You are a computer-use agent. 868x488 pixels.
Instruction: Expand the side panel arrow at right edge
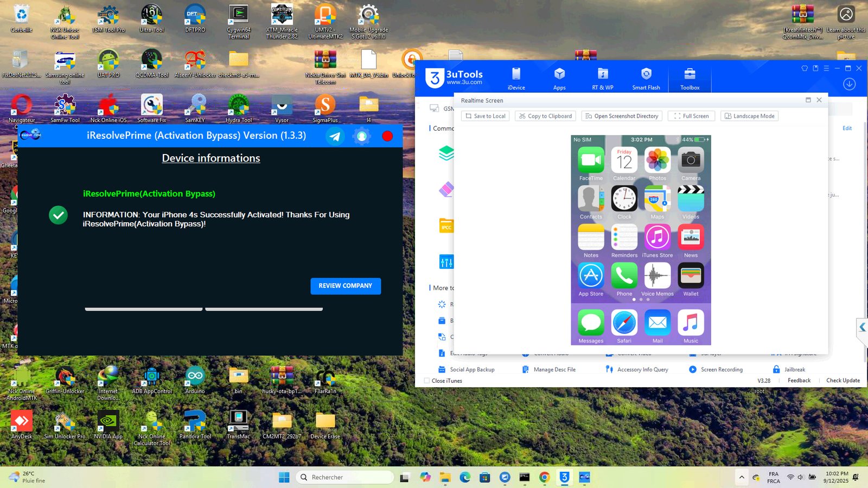(x=862, y=328)
